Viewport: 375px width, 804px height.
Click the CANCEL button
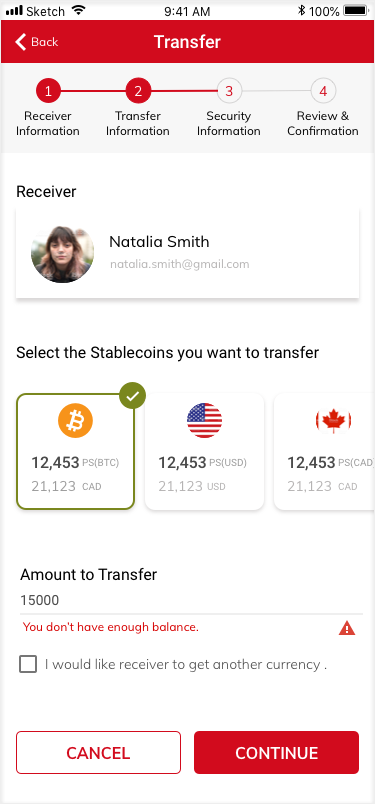pyautogui.click(x=98, y=752)
